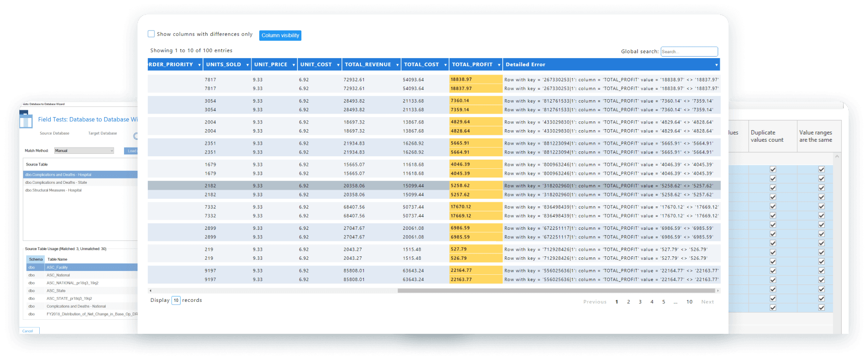
Task: Enable Show columns with differences only
Action: tap(151, 34)
